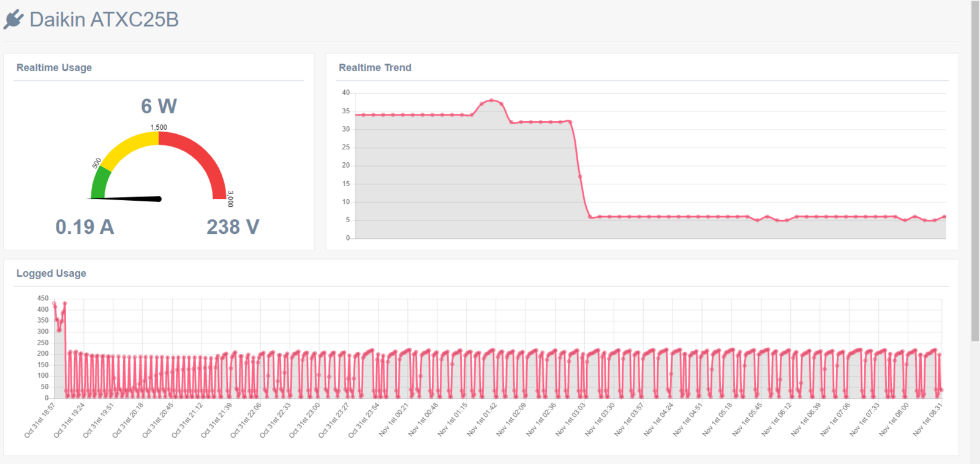The image size is (980, 464).
Task: Click the 20 label on the Realtime Trend axis
Action: pos(346,165)
